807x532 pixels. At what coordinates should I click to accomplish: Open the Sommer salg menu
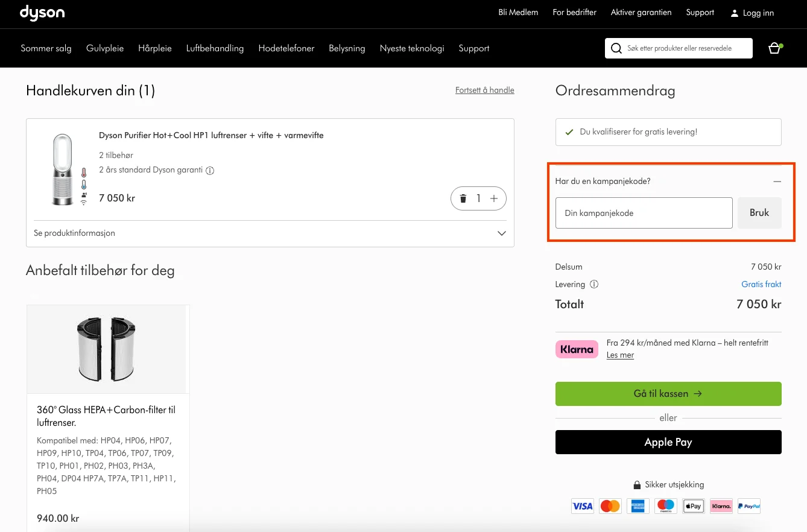pos(46,48)
